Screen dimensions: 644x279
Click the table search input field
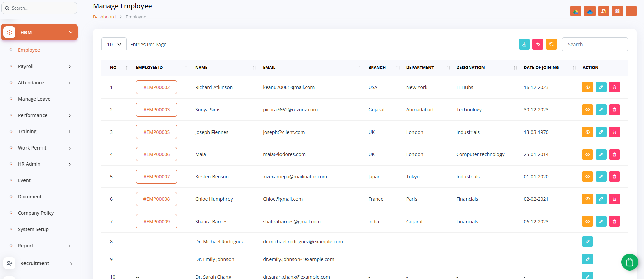pyautogui.click(x=594, y=45)
